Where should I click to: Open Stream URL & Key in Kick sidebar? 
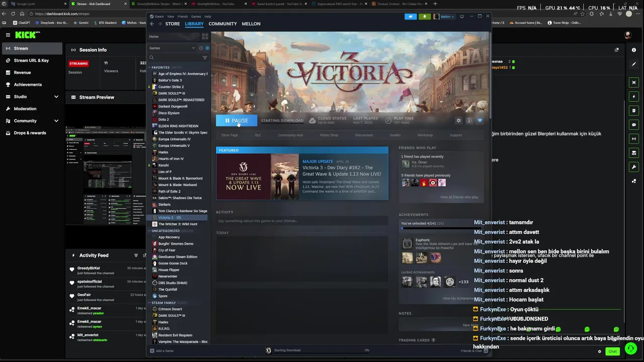click(x=31, y=60)
